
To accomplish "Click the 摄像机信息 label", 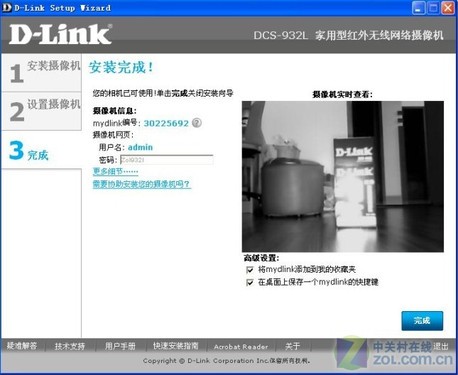I will pyautogui.click(x=115, y=110).
